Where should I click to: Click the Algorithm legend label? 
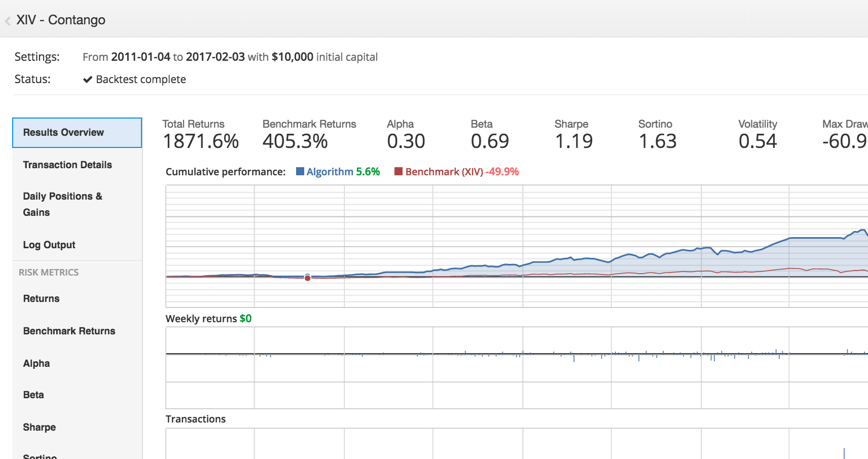tap(330, 172)
